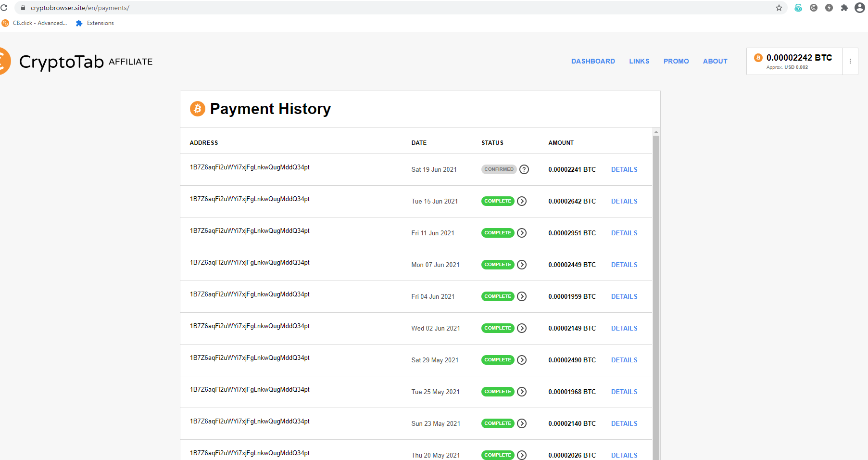Open DETAILS for Thu 20 May 2021 payment
Screen dimensions: 868x460
(x=624, y=455)
